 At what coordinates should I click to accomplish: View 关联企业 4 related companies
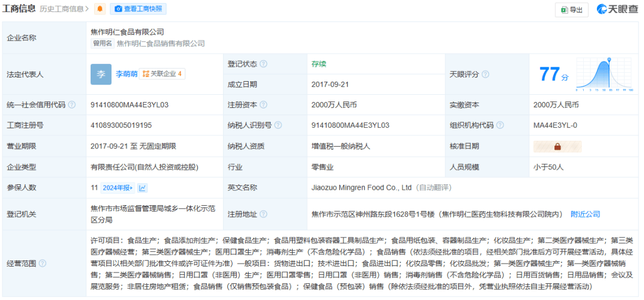pyautogui.click(x=162, y=74)
